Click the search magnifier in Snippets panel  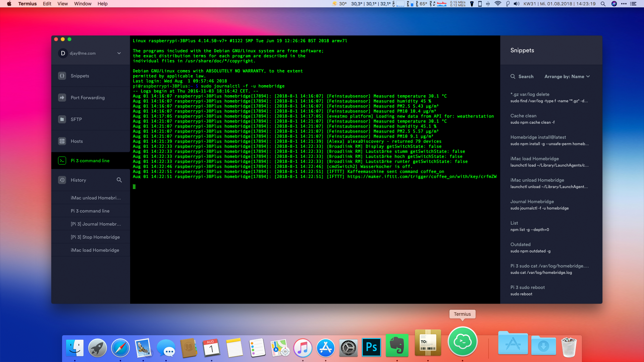pyautogui.click(x=513, y=76)
